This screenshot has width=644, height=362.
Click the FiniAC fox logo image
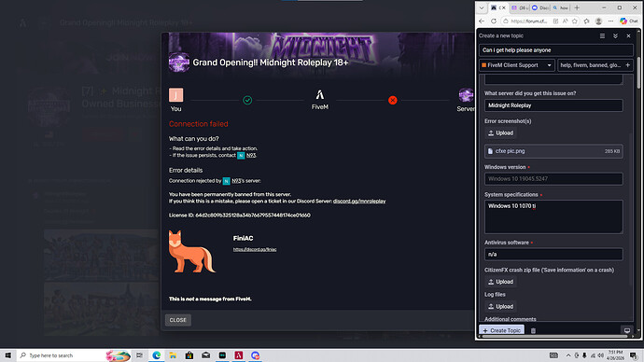tap(191, 252)
